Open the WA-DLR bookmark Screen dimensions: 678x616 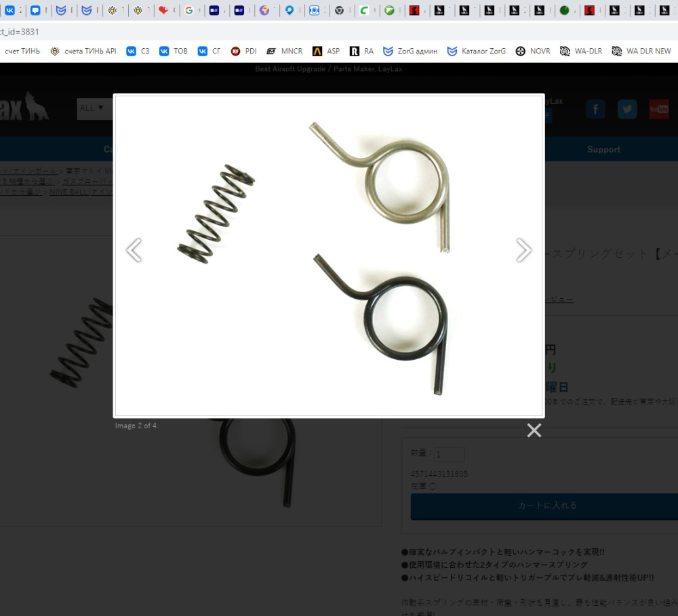point(581,51)
